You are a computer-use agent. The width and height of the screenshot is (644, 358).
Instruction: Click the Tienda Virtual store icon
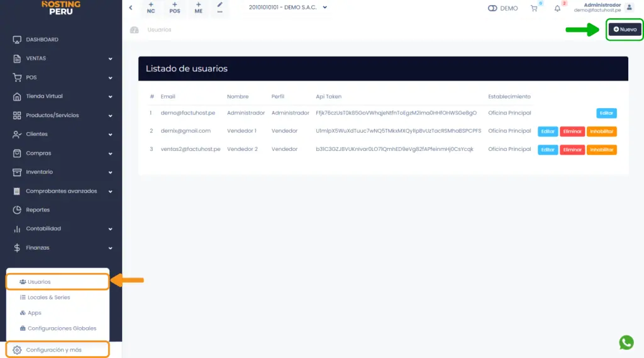click(17, 97)
